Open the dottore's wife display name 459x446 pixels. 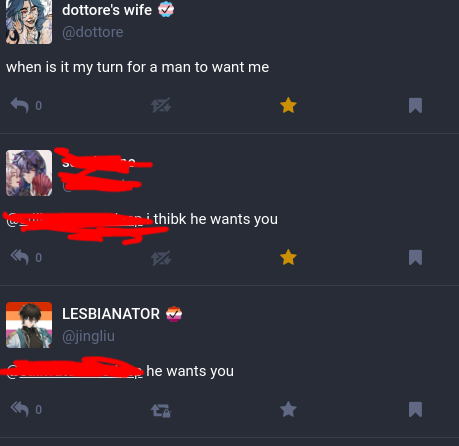pos(107,10)
